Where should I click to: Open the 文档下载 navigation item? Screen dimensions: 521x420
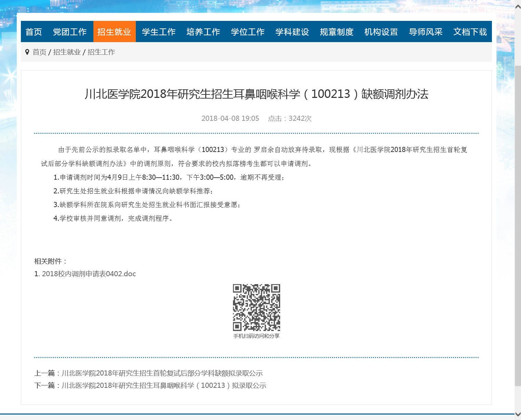[x=470, y=32]
